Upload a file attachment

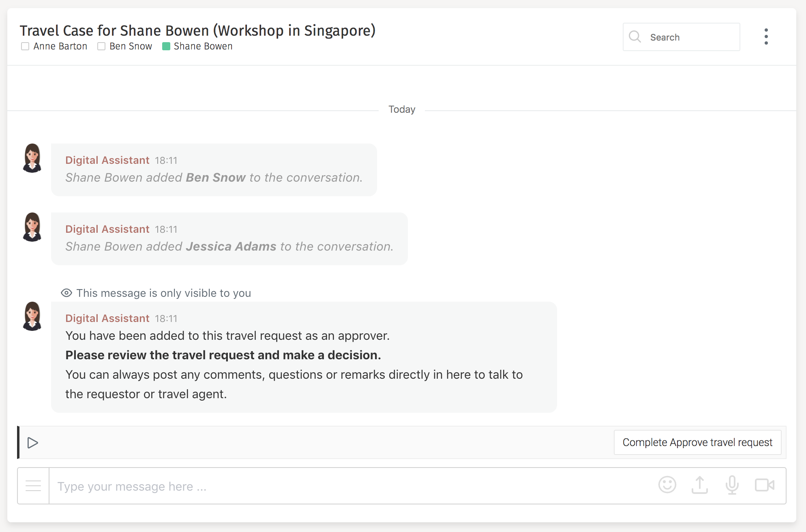coord(700,485)
